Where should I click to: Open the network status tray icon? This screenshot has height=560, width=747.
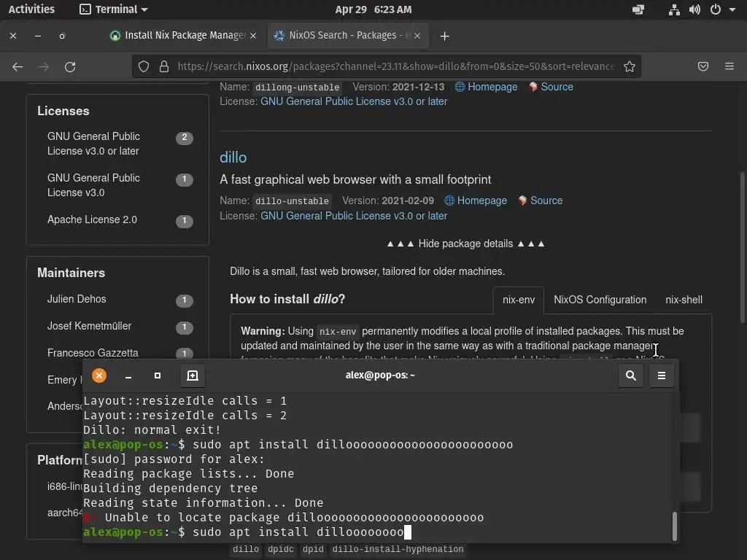pos(674,9)
